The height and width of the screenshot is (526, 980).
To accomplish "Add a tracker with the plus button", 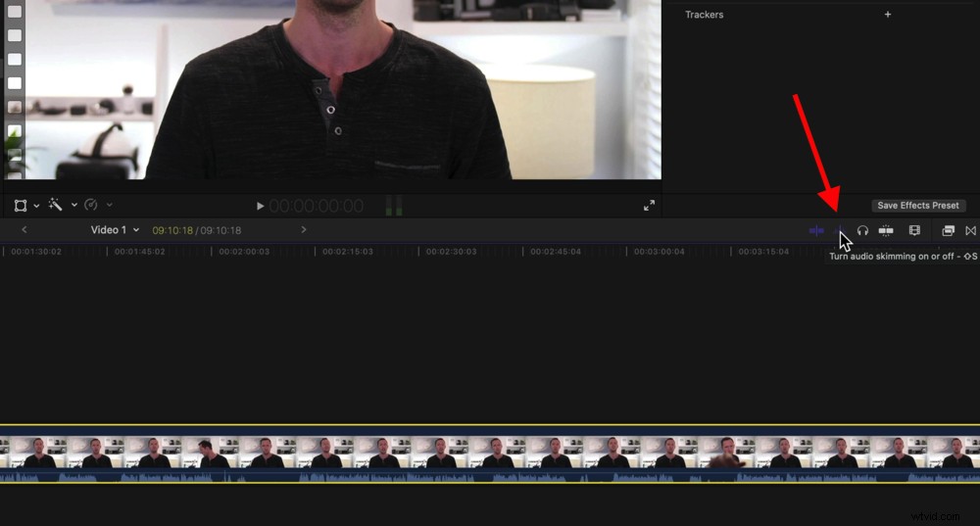I will tap(888, 15).
